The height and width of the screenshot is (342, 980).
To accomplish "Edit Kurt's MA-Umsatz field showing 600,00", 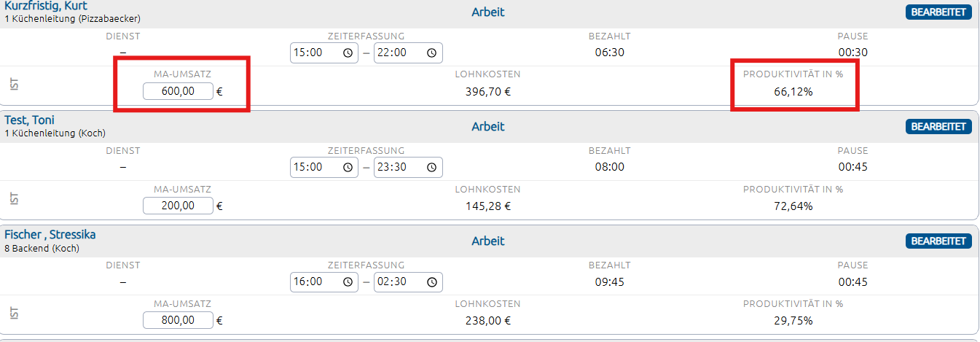I will coord(178,91).
